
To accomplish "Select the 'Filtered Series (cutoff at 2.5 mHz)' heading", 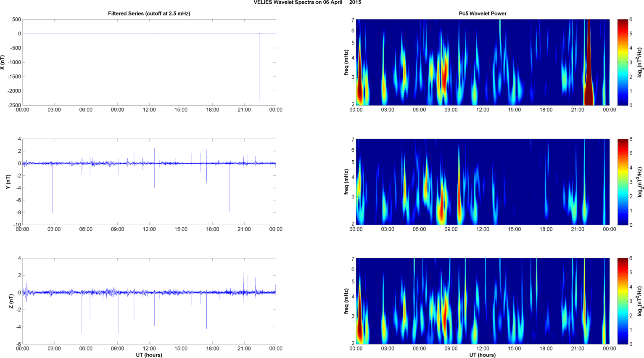I will tap(149, 13).
